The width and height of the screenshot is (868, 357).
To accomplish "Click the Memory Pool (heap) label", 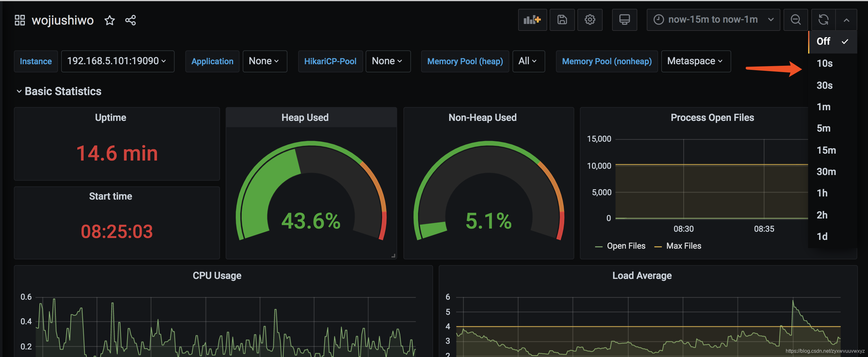I will (x=465, y=61).
